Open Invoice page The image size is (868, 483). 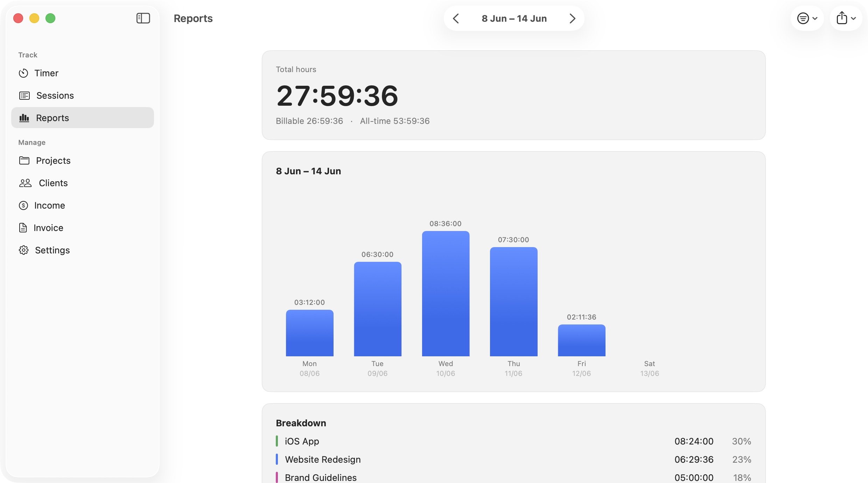pos(83,228)
